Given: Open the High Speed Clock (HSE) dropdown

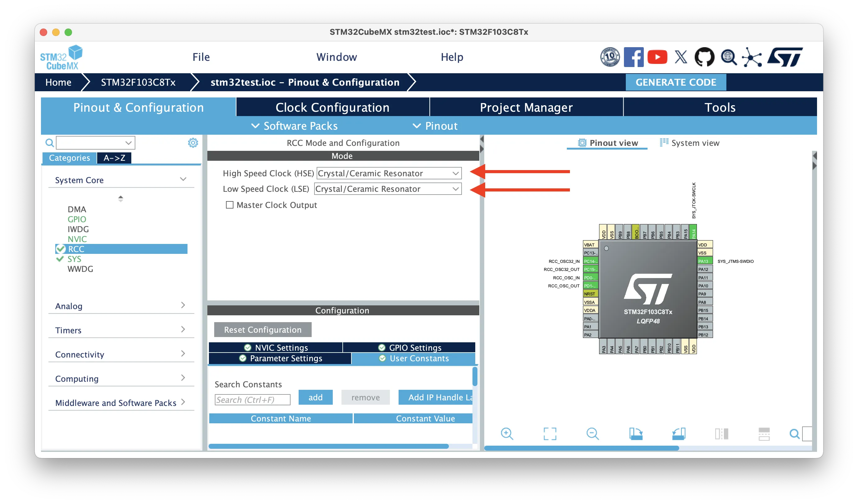Looking at the screenshot, I should point(456,173).
